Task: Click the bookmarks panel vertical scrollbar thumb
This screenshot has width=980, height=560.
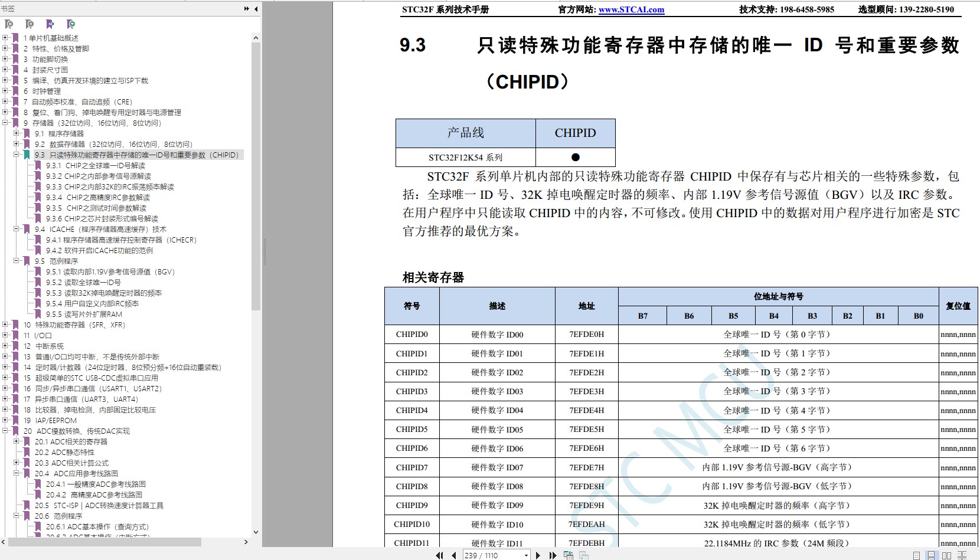Action: pos(256,176)
